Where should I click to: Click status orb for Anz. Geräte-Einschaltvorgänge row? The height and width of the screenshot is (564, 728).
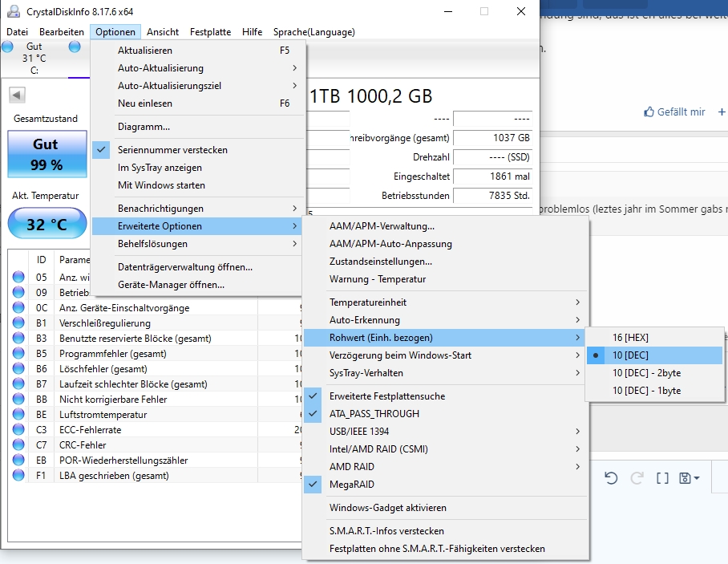click(18, 307)
